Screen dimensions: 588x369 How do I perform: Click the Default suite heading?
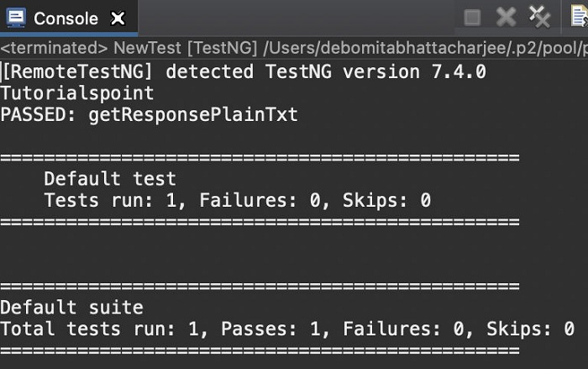(71, 308)
